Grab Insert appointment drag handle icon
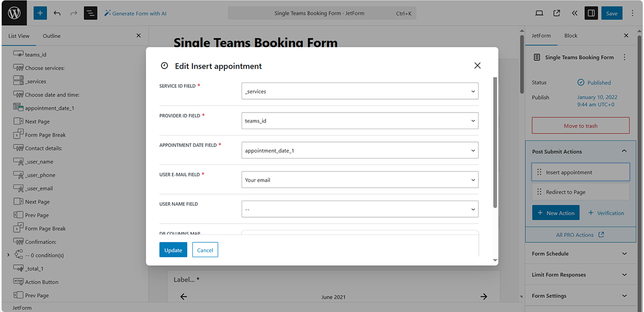Image resolution: width=644 pixels, height=312 pixels. (539, 172)
